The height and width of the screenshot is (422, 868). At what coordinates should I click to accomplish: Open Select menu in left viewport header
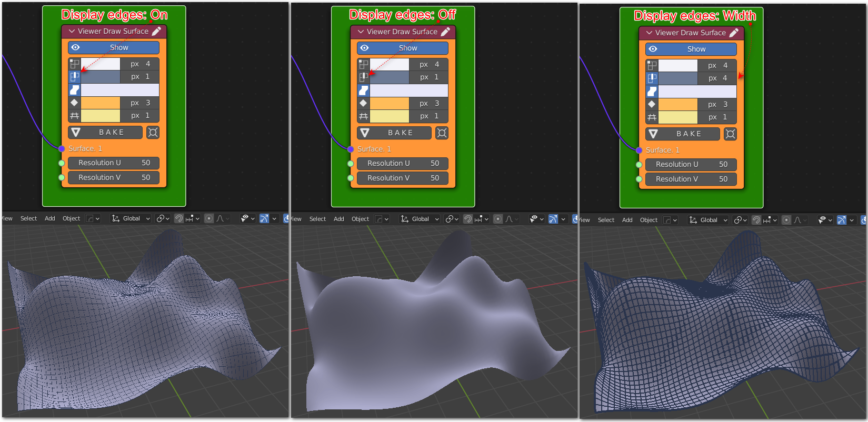click(28, 218)
